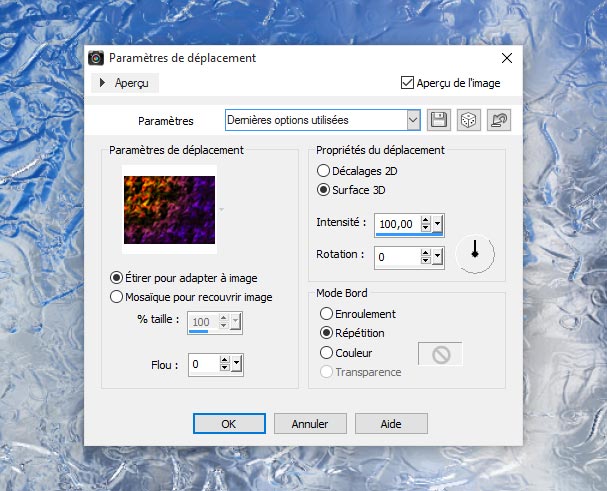Open the Intensité slider dropdown arrow

[438, 223]
